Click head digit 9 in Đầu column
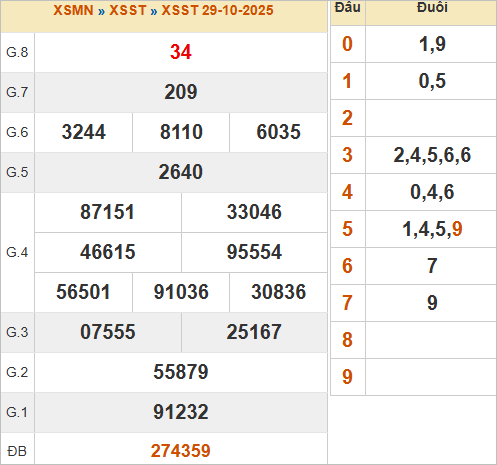Screen dimensions: 497x465 (347, 377)
